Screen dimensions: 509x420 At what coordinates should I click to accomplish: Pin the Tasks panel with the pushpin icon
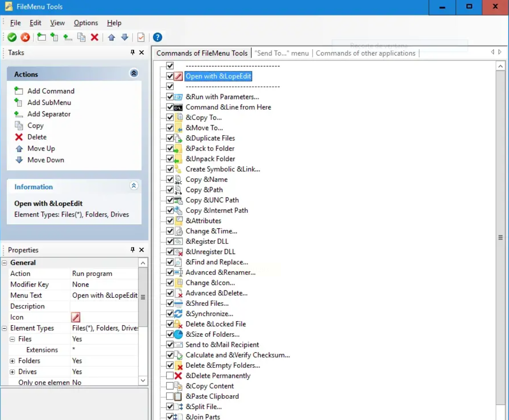tap(133, 53)
